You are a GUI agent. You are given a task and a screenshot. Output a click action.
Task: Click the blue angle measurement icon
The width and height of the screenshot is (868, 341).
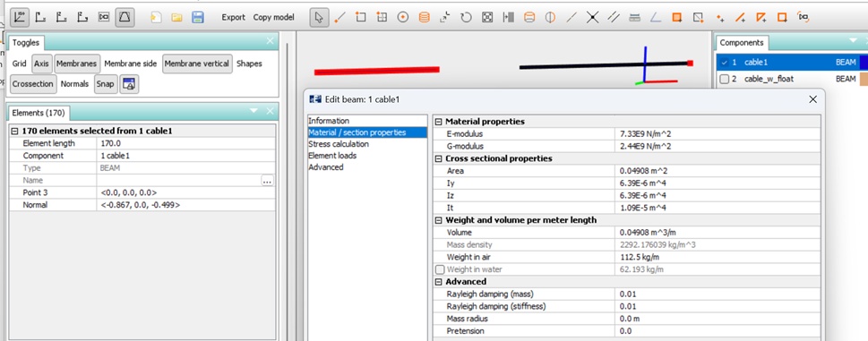(656, 18)
